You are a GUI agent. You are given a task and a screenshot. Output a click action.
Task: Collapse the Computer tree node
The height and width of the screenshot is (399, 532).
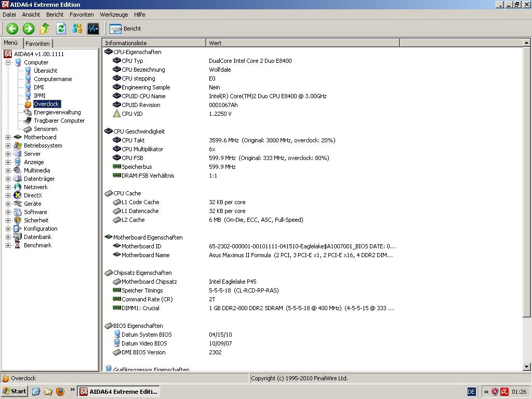click(8, 62)
